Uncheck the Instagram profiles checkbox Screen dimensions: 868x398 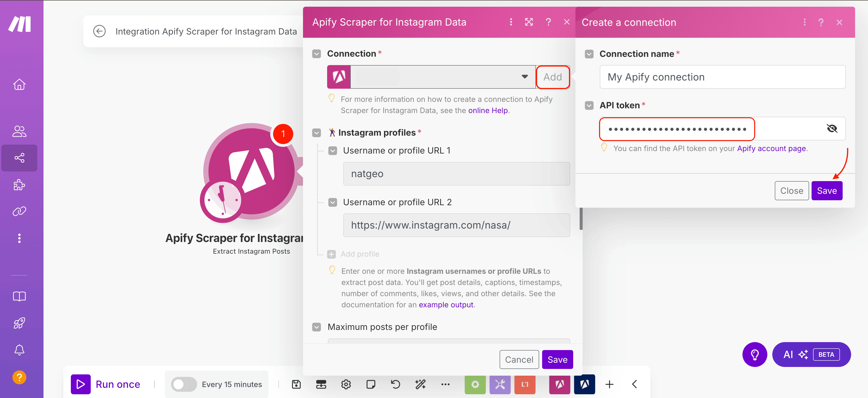[316, 133]
